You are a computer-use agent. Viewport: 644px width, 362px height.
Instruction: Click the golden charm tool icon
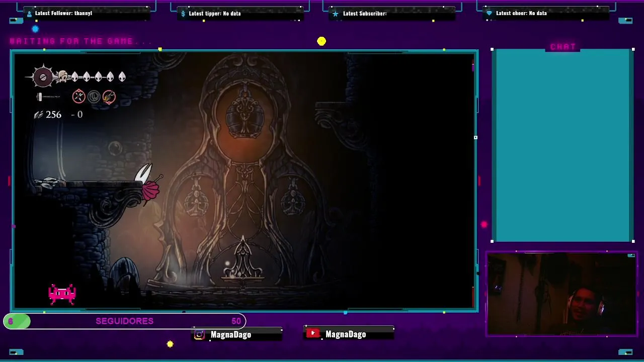pyautogui.click(x=109, y=97)
